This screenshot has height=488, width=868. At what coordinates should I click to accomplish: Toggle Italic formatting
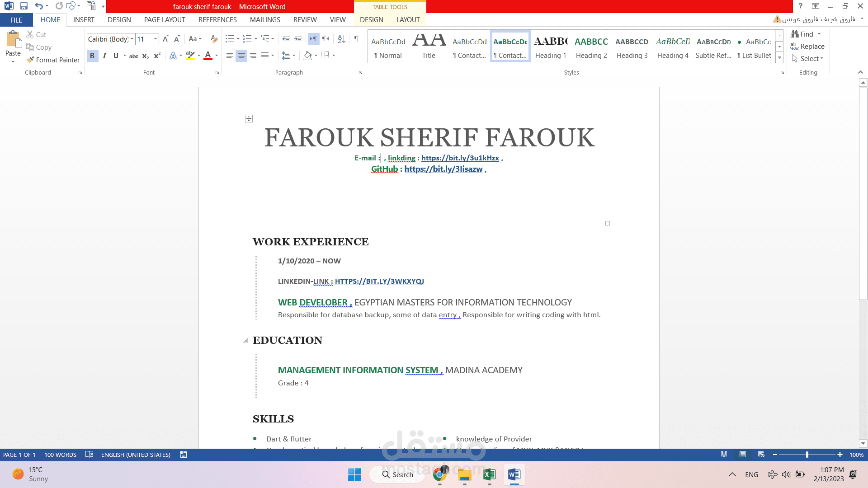tap(104, 56)
